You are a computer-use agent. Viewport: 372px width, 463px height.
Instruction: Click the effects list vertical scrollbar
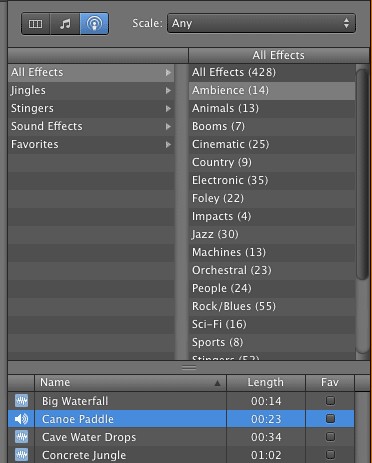362,173
